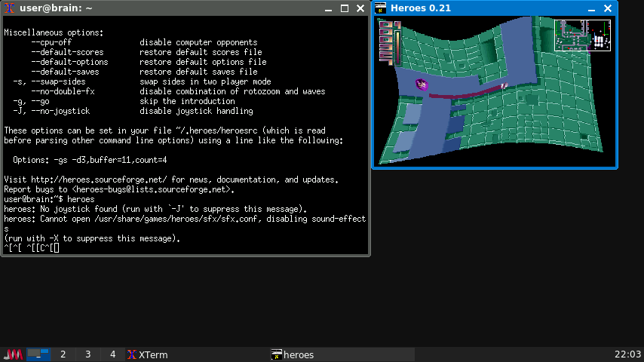Switch to virtual desktop 1
The height and width of the screenshot is (362, 644).
tap(38, 354)
